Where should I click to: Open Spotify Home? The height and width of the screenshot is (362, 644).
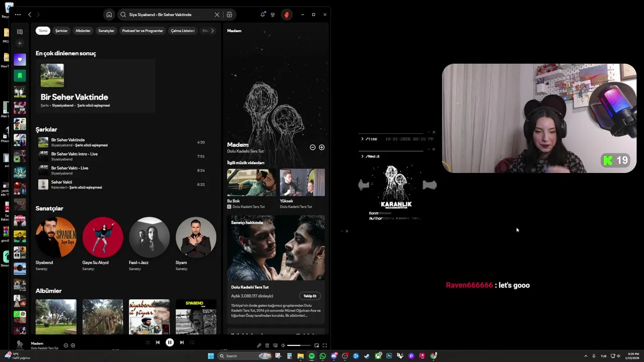tap(109, 15)
